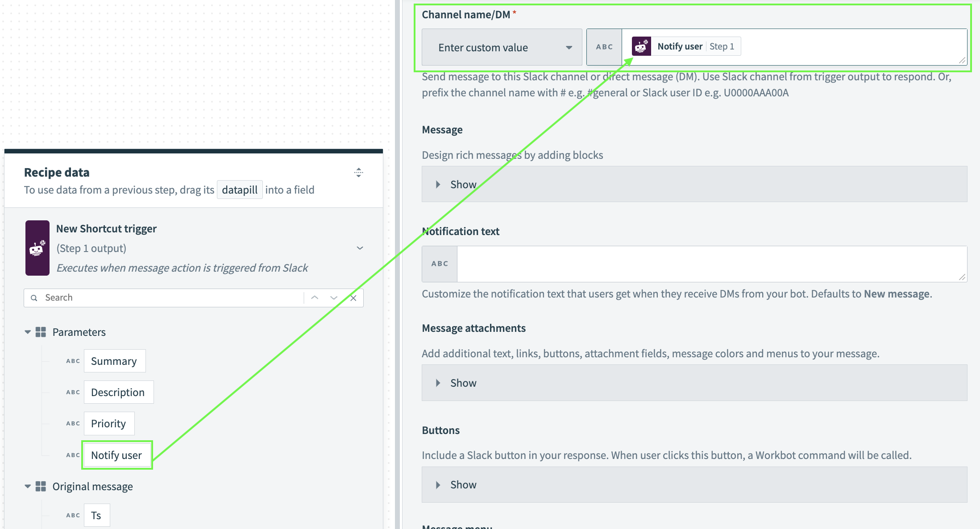Click the Slack Workbot icon in Step 1

(641, 46)
